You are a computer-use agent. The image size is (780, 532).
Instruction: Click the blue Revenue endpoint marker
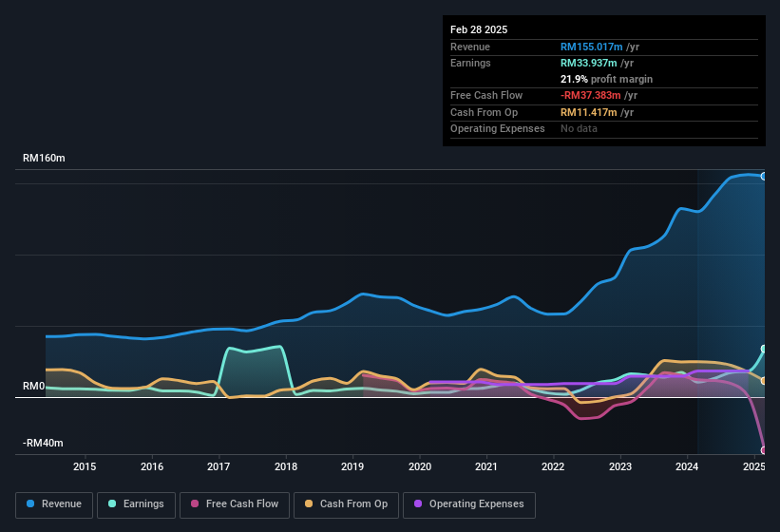tap(764, 176)
